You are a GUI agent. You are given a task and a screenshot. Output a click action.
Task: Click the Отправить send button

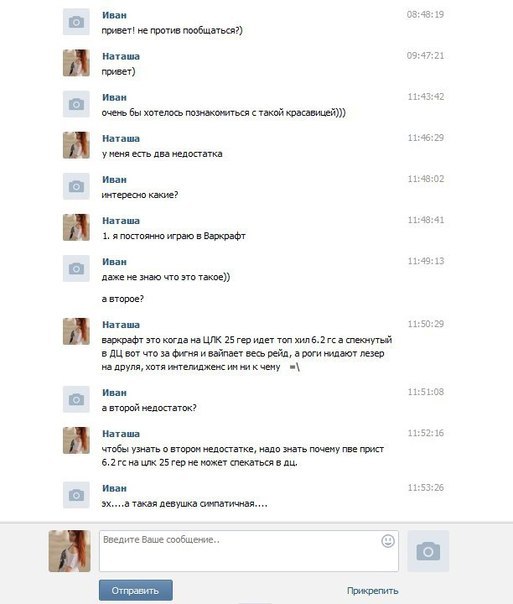pyautogui.click(x=136, y=591)
